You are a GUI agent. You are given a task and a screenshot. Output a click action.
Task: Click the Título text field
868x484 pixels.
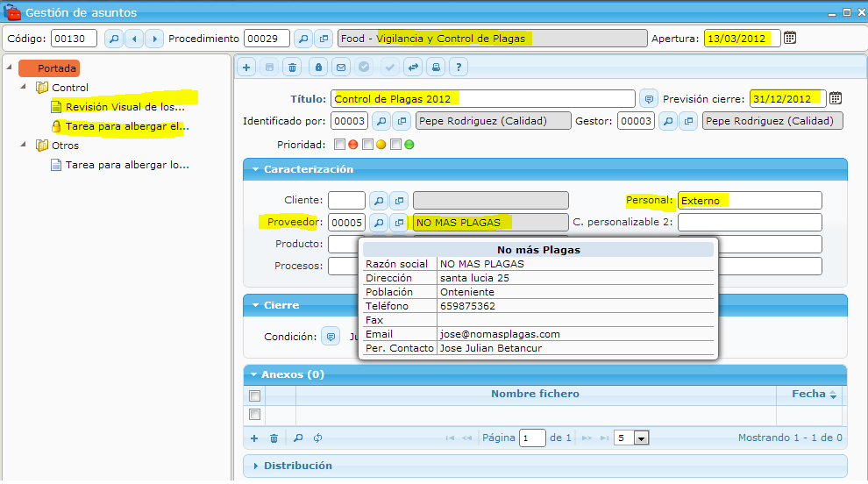pyautogui.click(x=483, y=99)
